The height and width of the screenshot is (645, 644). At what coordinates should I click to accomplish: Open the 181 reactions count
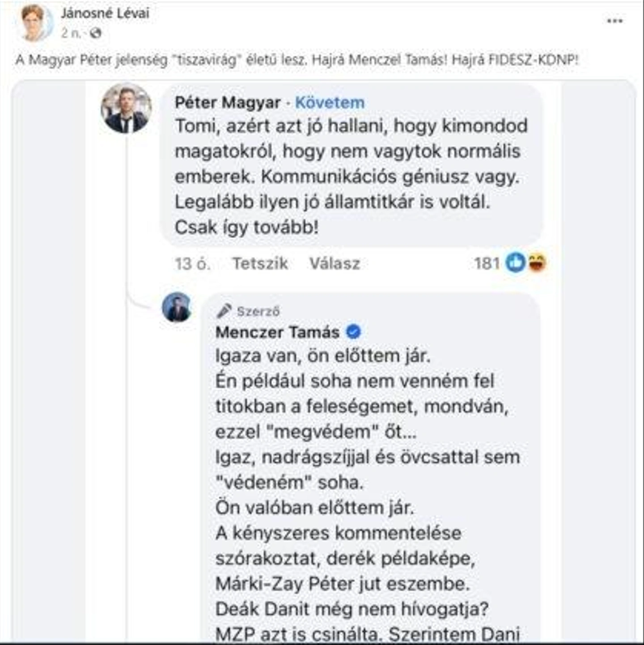click(x=487, y=263)
